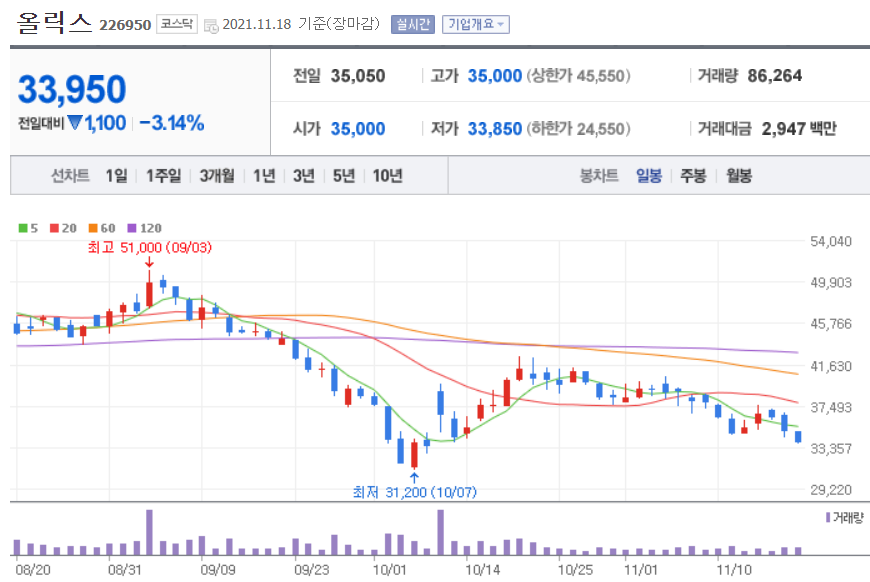Image resolution: width=870 pixels, height=582 pixels.
Task: Click the 최고 51,000 (09/03) chart marker
Action: [x=150, y=247]
